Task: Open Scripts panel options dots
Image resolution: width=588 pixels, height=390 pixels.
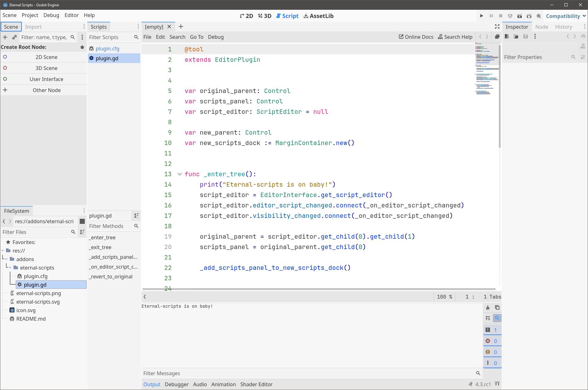Action: [138, 27]
